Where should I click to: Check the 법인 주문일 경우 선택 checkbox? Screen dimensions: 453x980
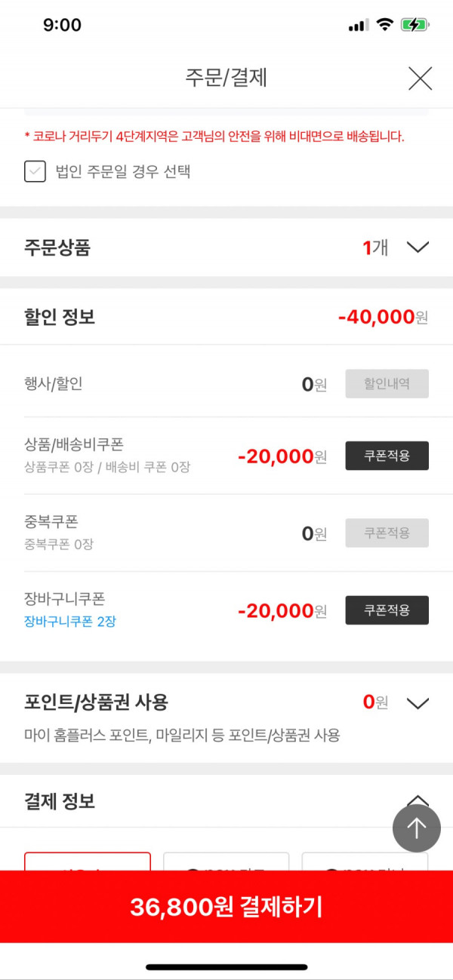pyautogui.click(x=35, y=172)
